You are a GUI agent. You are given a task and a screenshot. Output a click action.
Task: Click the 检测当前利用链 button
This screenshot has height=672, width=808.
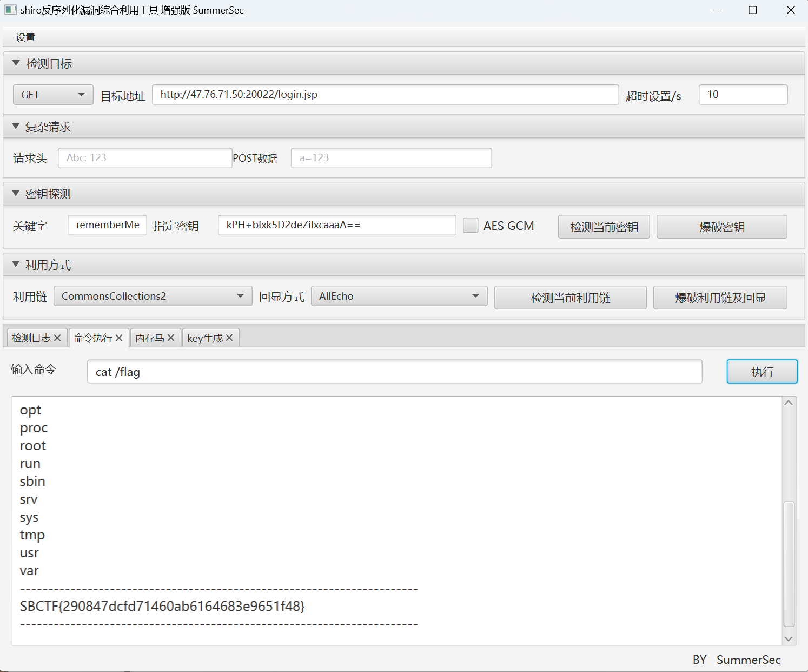point(571,298)
